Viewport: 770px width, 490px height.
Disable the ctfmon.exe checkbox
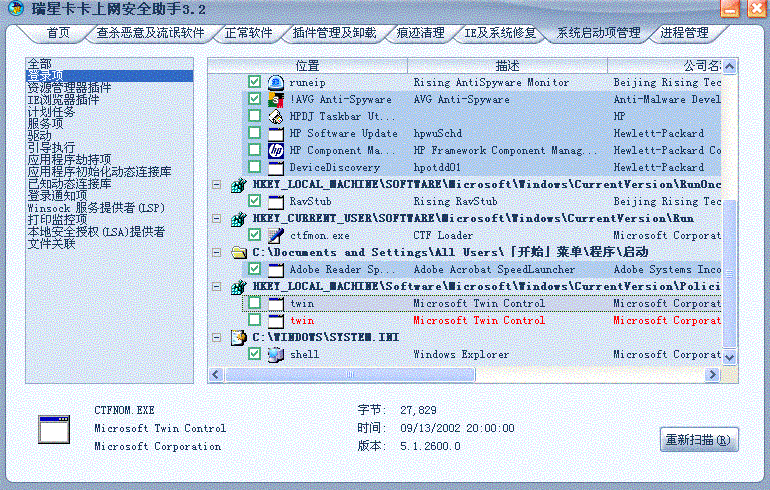(x=254, y=235)
